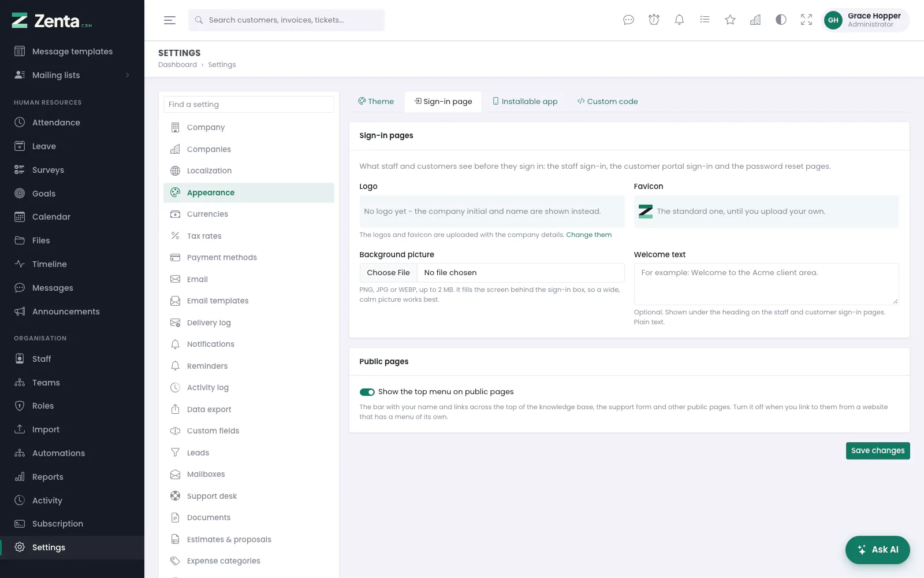Open the companies building icon in header
Viewport: 924px width, 578px height.
tap(755, 20)
